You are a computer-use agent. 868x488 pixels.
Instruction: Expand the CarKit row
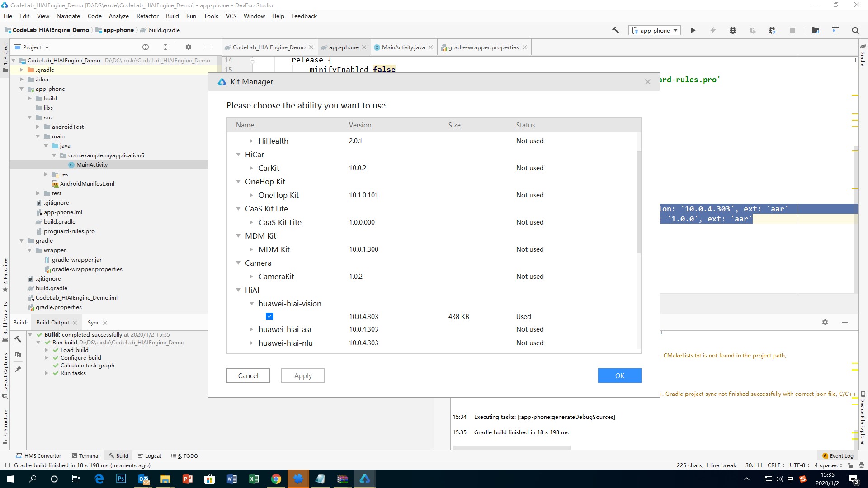[x=251, y=168]
